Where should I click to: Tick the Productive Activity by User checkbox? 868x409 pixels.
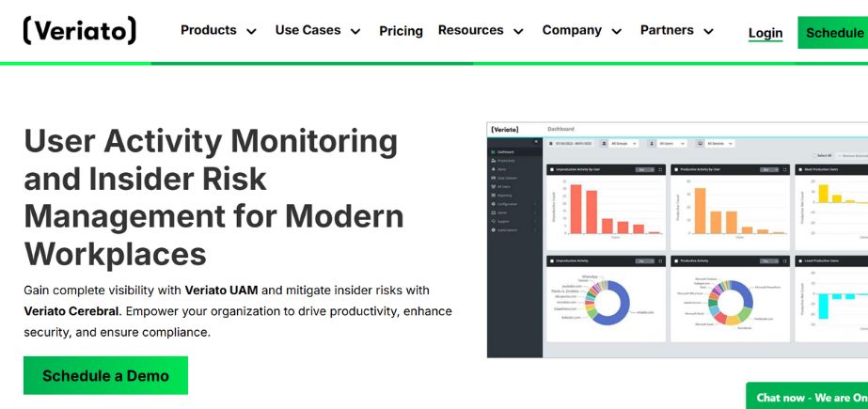(676, 170)
